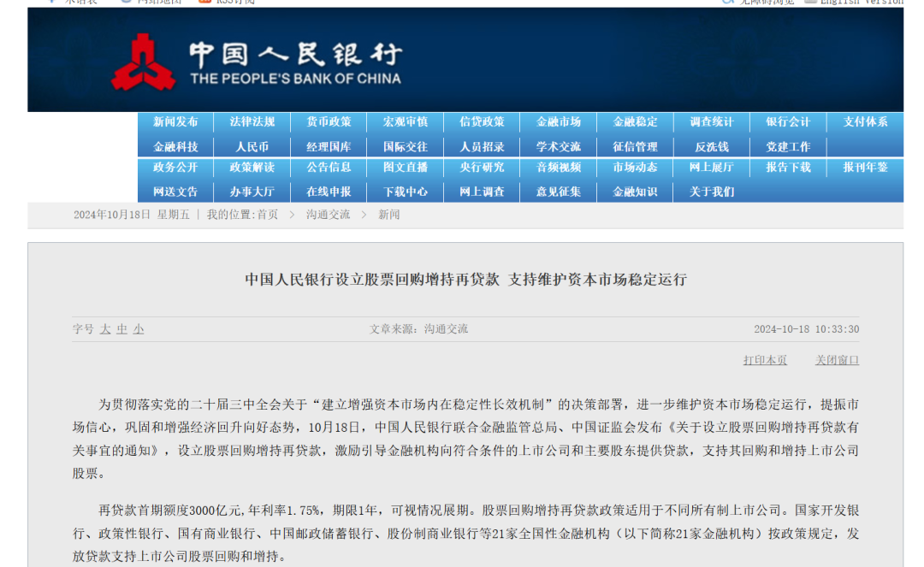
Task: Click 首页 in the breadcrumb
Action: pyautogui.click(x=267, y=215)
